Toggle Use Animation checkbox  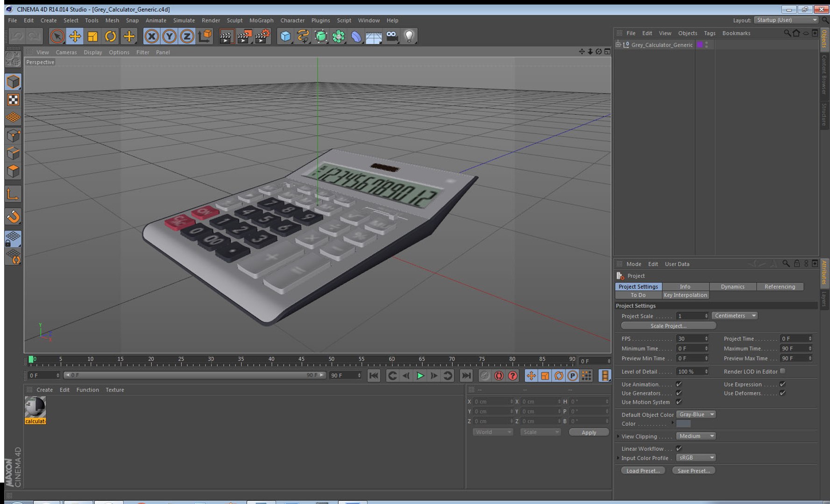coord(679,384)
